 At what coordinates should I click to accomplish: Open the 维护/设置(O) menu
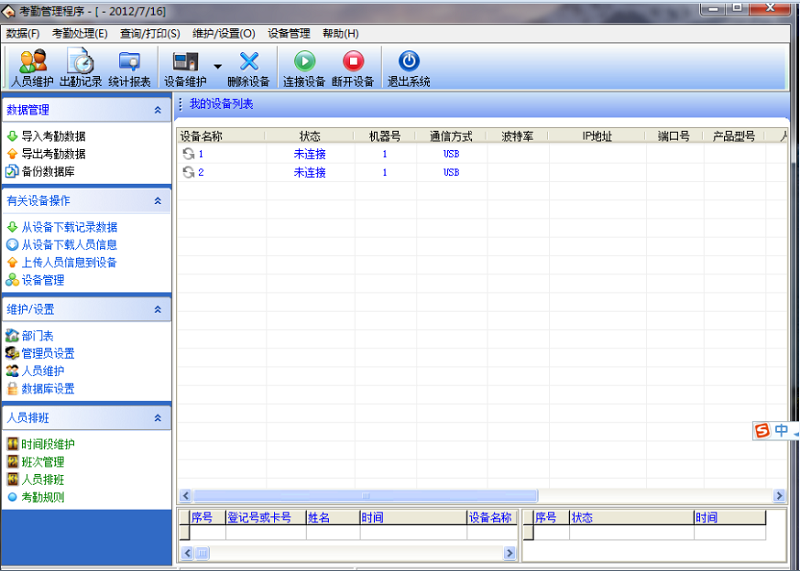[x=223, y=34]
